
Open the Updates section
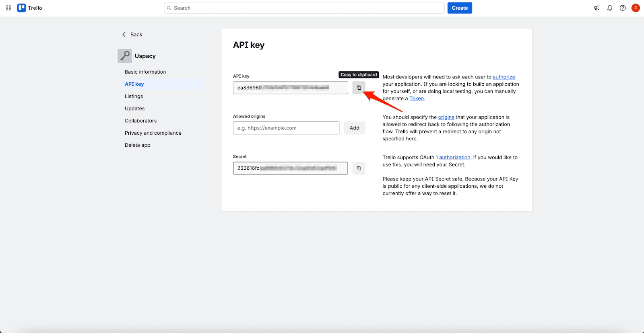click(x=134, y=109)
